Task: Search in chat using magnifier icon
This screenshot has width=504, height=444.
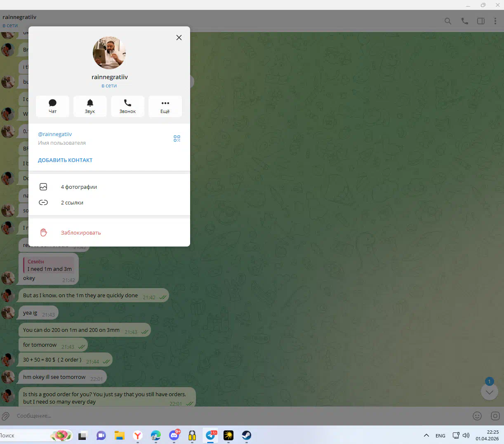Action: coord(448,21)
